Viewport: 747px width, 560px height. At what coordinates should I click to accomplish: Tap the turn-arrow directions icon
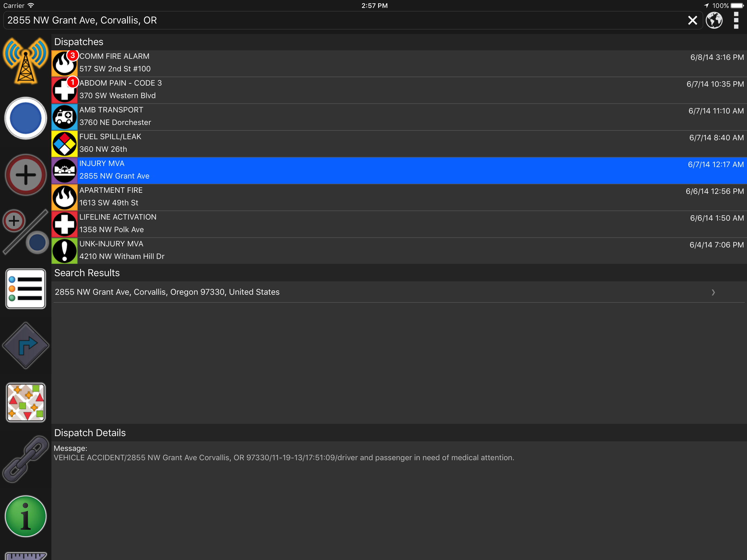(x=26, y=346)
